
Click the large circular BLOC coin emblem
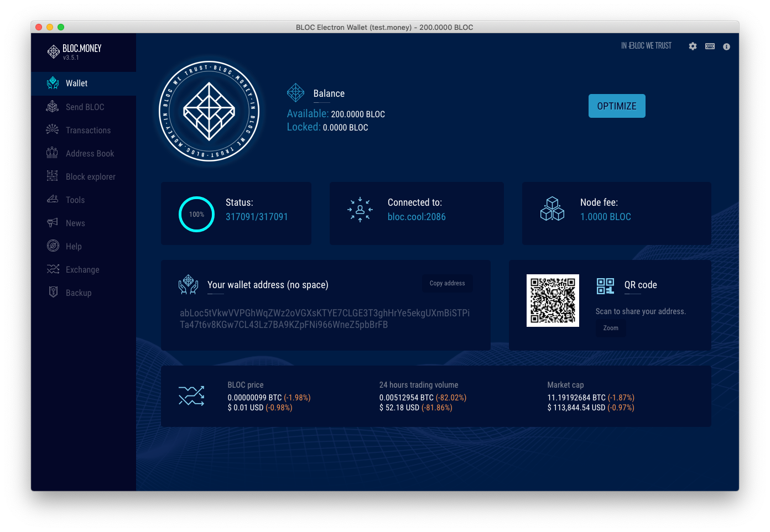(209, 111)
